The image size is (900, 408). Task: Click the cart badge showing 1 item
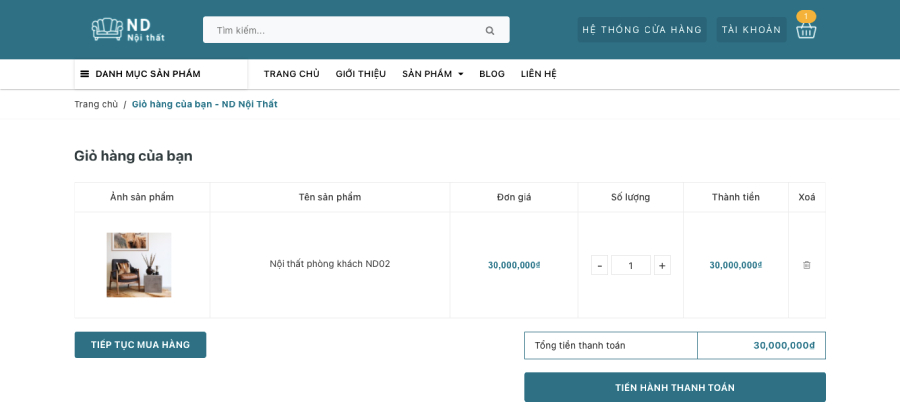coord(806,16)
